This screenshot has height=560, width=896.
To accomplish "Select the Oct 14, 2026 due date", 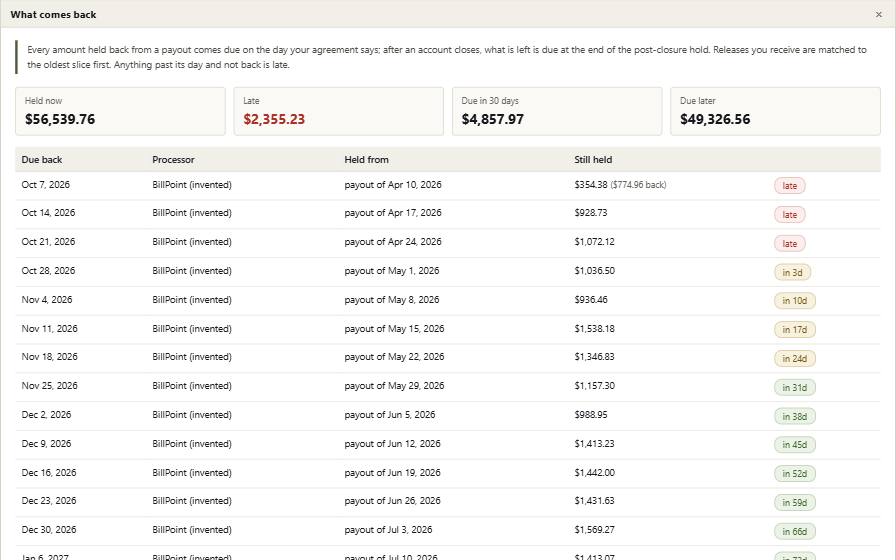I will point(48,213).
